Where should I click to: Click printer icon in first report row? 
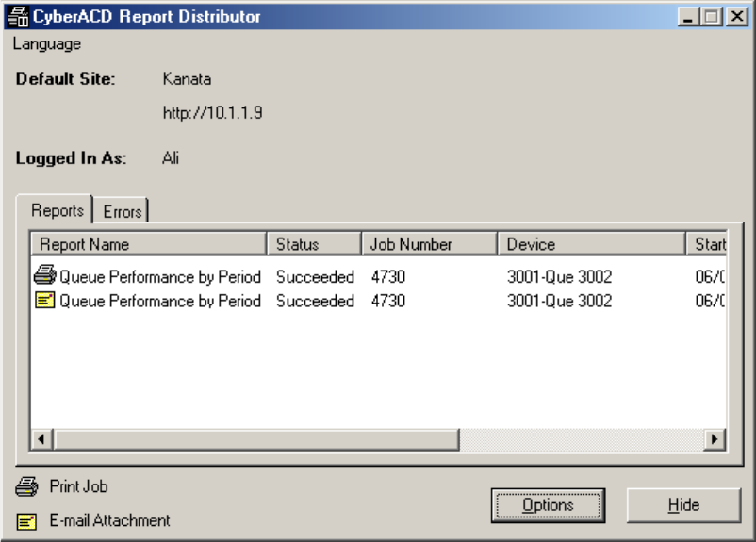[x=45, y=275]
